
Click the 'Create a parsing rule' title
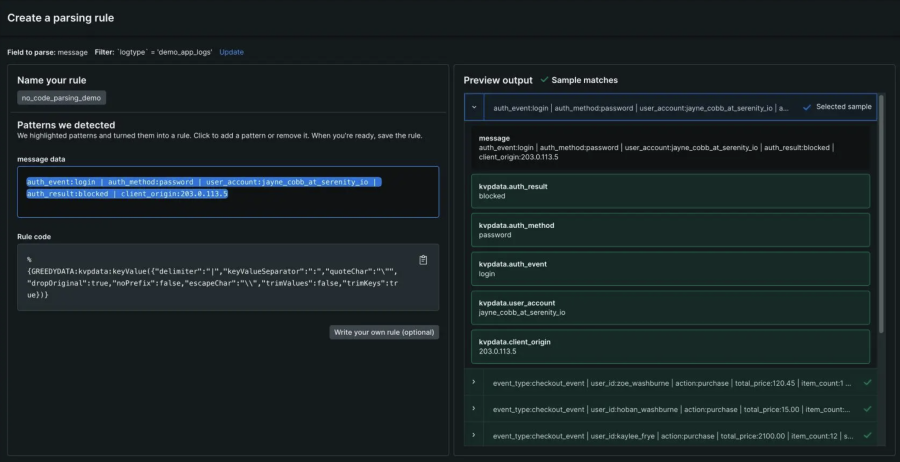(61, 18)
